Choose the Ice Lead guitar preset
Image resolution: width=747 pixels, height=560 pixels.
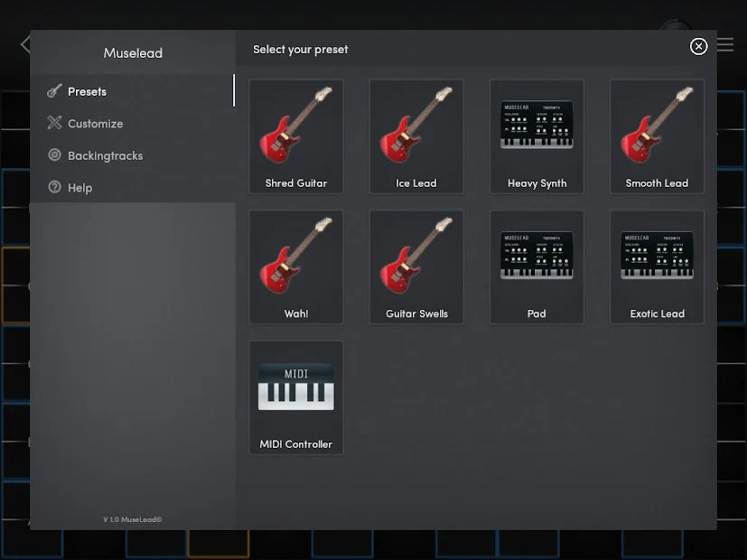(x=416, y=136)
